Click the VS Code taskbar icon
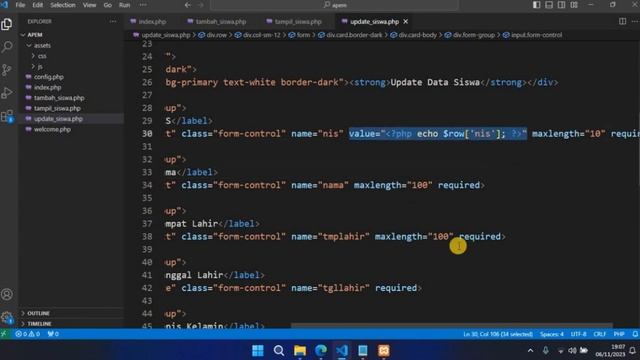The width and height of the screenshot is (640, 360). pos(342,351)
